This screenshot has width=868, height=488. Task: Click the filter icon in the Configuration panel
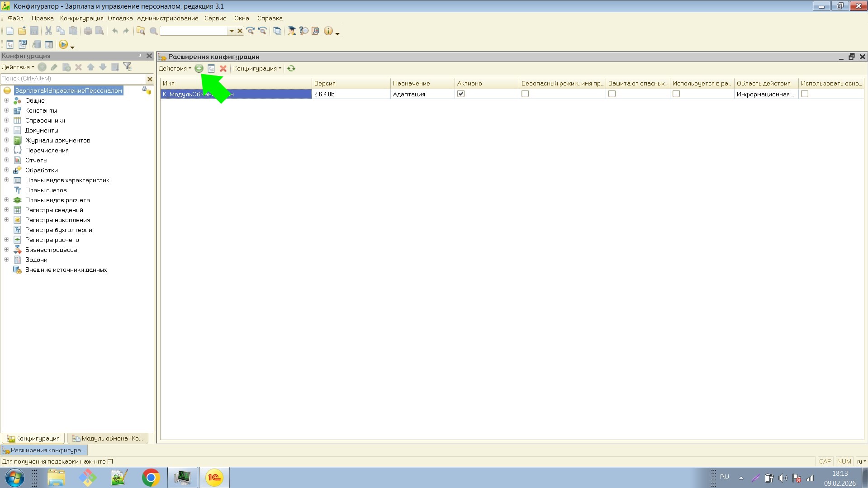point(128,67)
